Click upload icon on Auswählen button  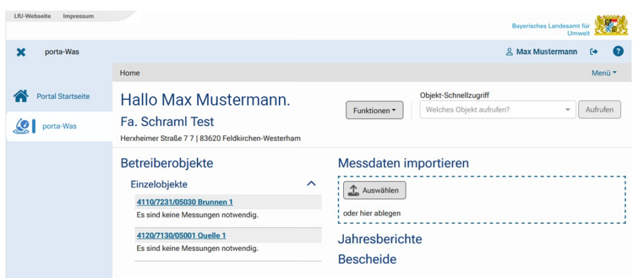[353, 190]
